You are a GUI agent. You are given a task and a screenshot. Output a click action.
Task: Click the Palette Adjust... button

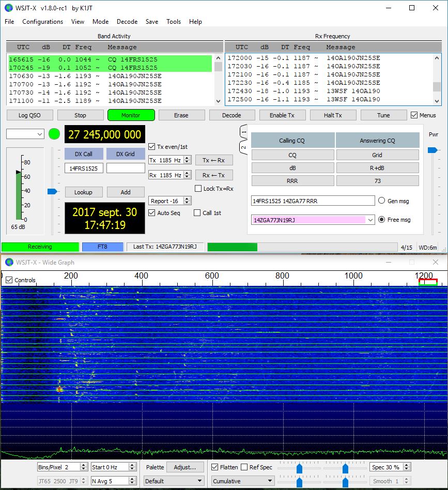coord(185,467)
